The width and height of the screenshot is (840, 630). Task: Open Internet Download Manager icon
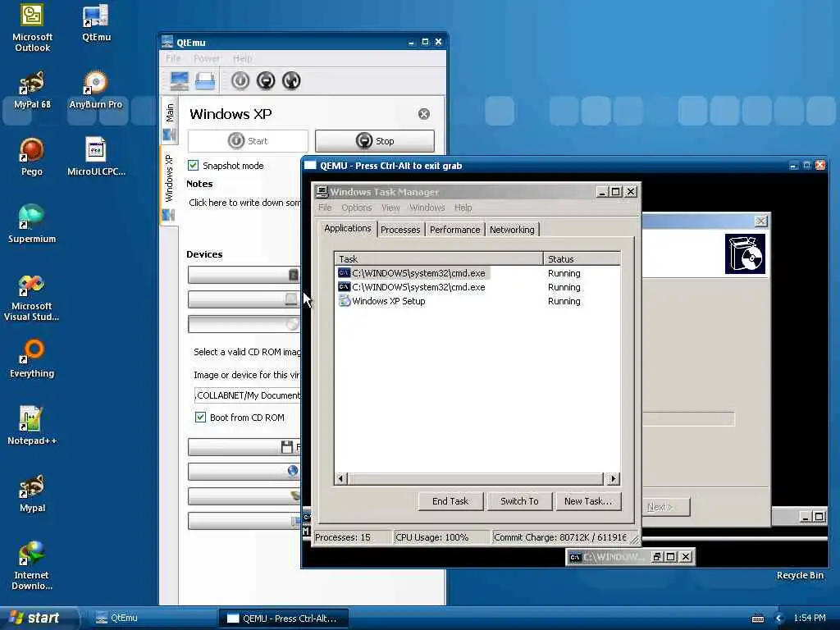(x=32, y=566)
